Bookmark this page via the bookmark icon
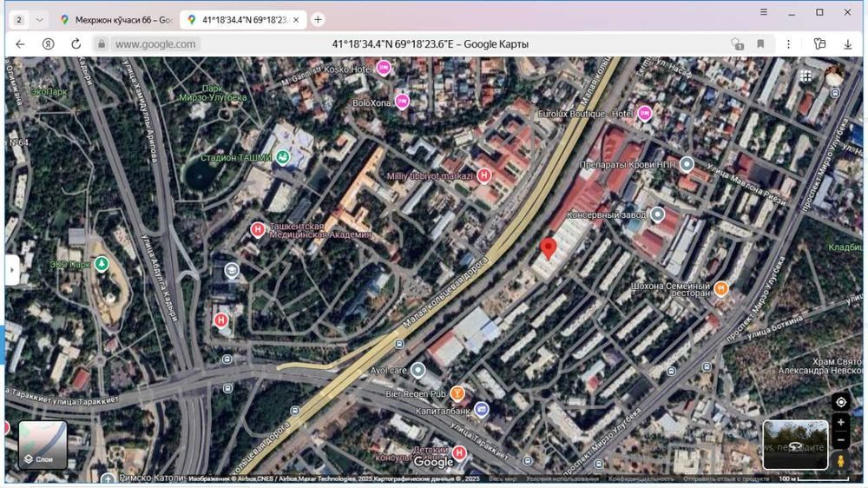 (x=760, y=43)
